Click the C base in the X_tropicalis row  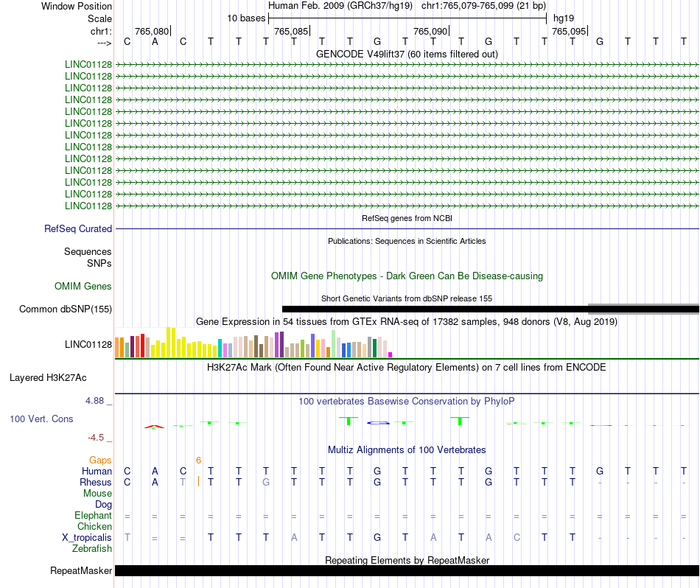coord(517,538)
